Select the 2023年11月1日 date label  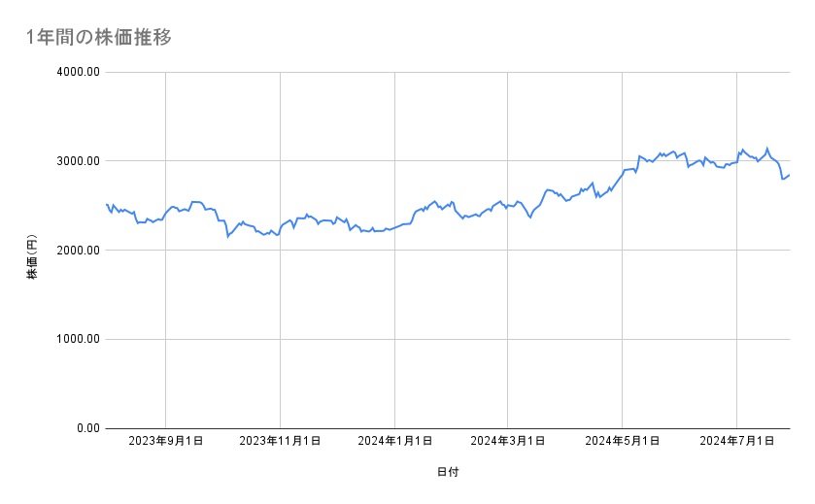point(281,441)
